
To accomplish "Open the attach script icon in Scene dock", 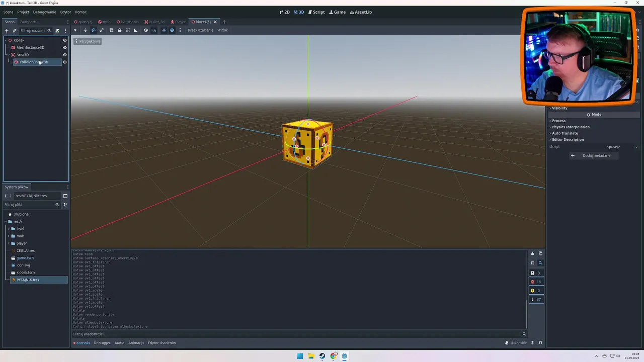I will [57, 31].
